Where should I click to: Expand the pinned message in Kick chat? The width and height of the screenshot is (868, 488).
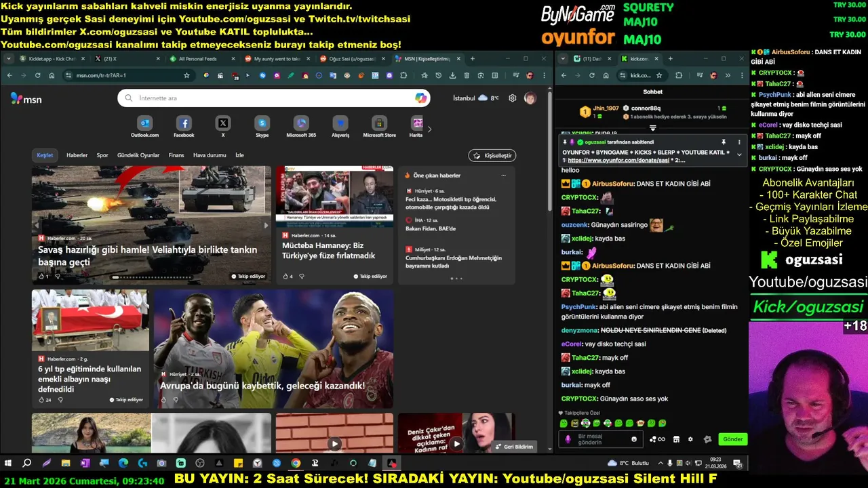[739, 155]
